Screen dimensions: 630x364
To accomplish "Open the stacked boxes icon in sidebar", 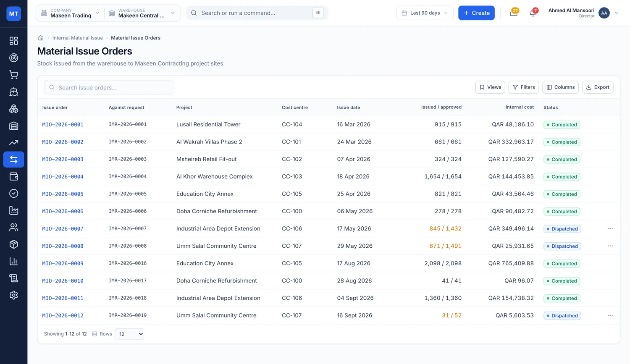I will coord(13,109).
